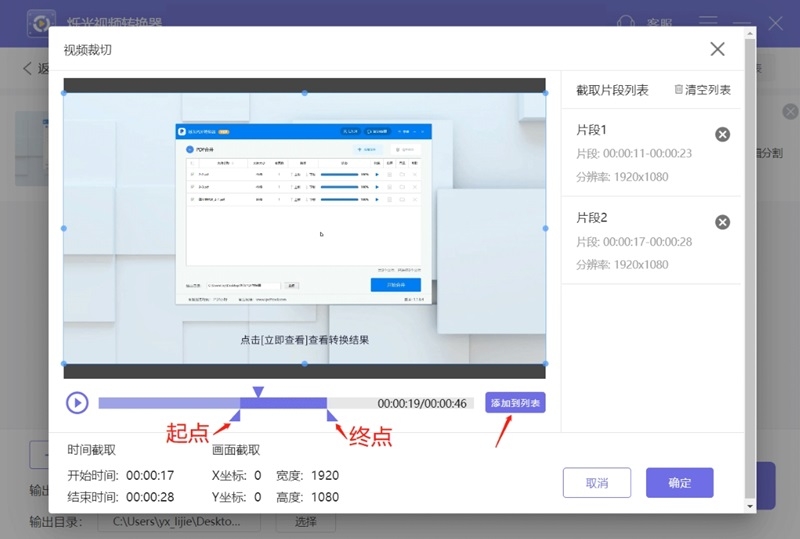
Task: Click bottom-right crop handle on the video
Action: point(545,363)
